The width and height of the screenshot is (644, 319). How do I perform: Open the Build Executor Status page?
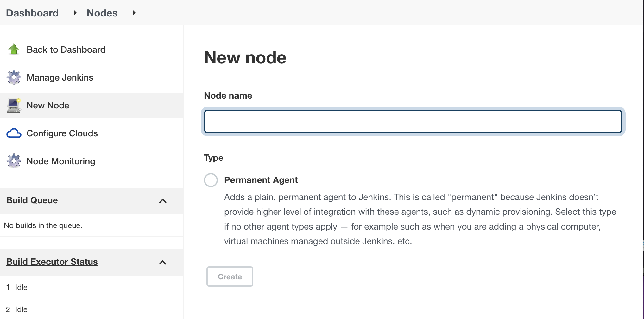52,262
